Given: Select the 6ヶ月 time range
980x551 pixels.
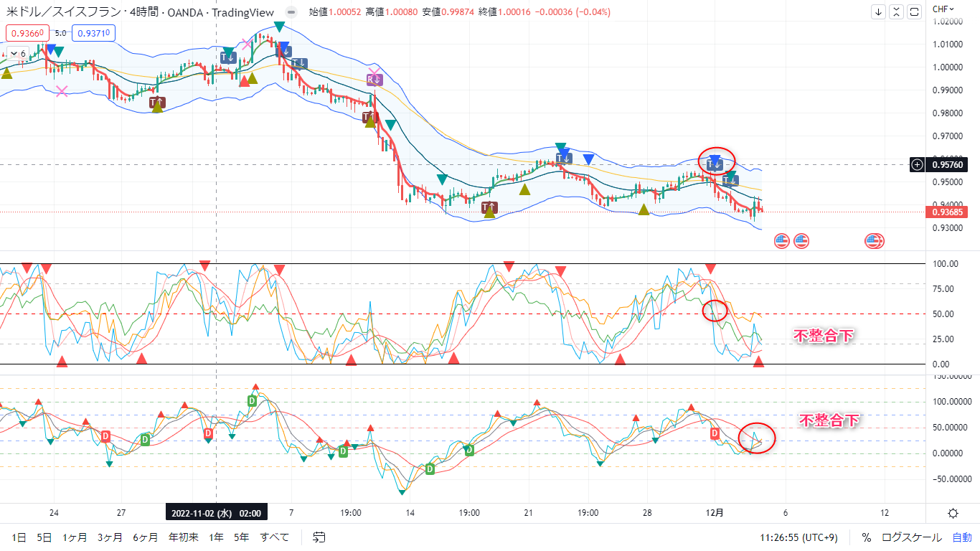Looking at the screenshot, I should point(146,537).
